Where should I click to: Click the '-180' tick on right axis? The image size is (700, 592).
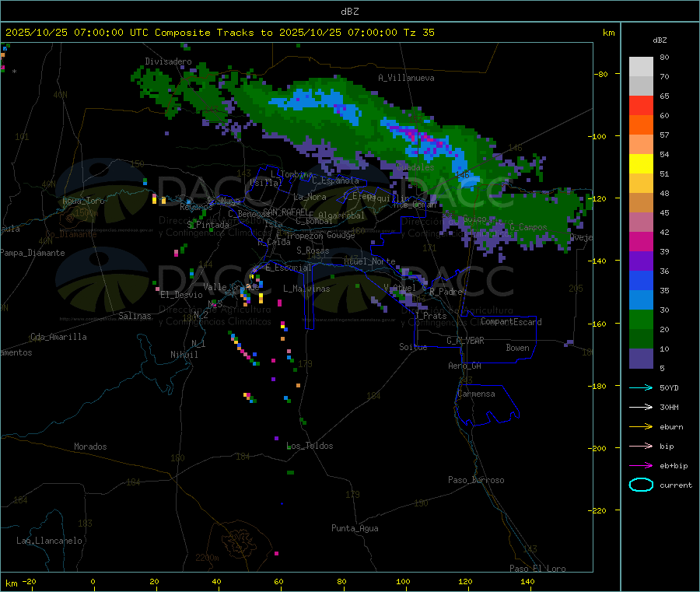[600, 386]
